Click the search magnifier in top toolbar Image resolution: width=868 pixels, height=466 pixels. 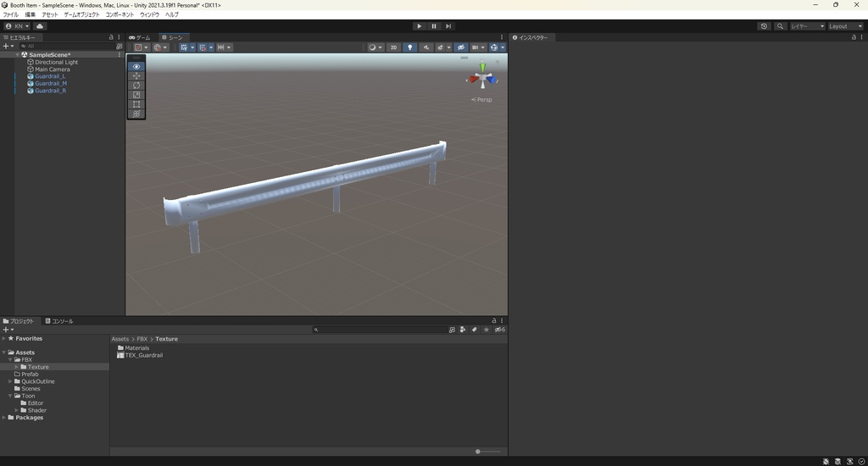pyautogui.click(x=780, y=26)
